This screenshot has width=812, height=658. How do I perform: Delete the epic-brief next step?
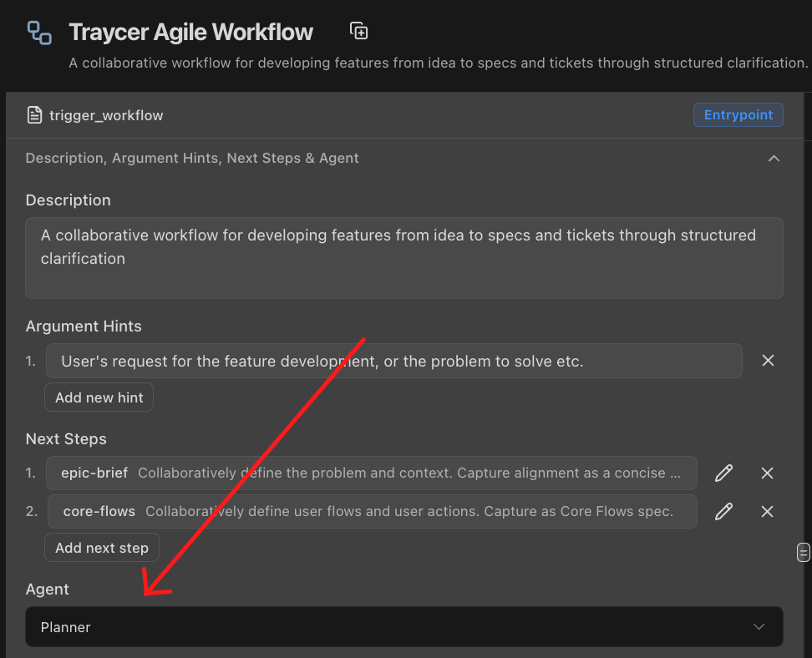767,473
